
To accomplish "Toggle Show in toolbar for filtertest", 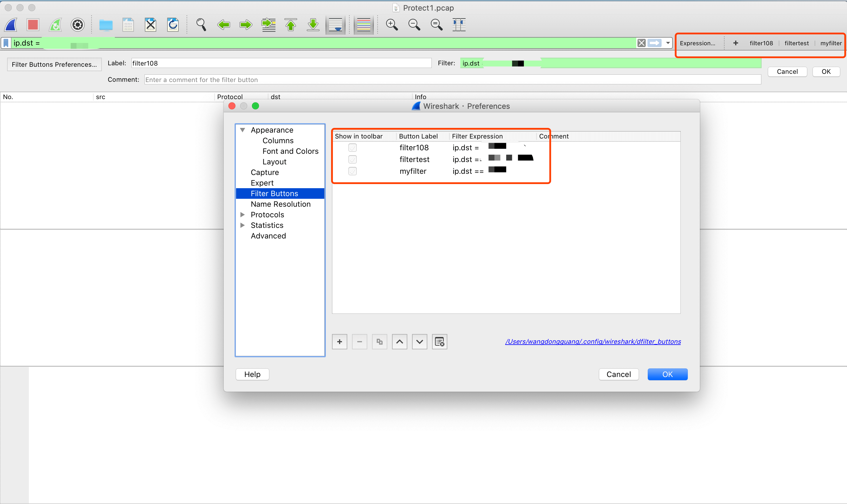I will click(x=353, y=159).
